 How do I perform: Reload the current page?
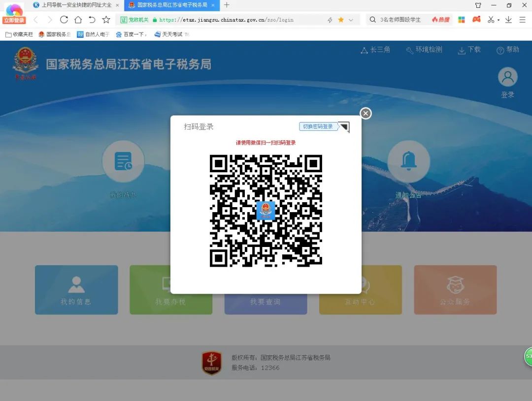pyautogui.click(x=64, y=20)
